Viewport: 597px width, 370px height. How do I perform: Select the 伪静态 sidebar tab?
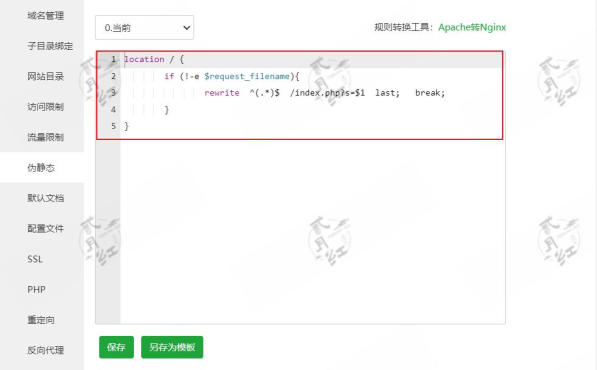(x=41, y=168)
